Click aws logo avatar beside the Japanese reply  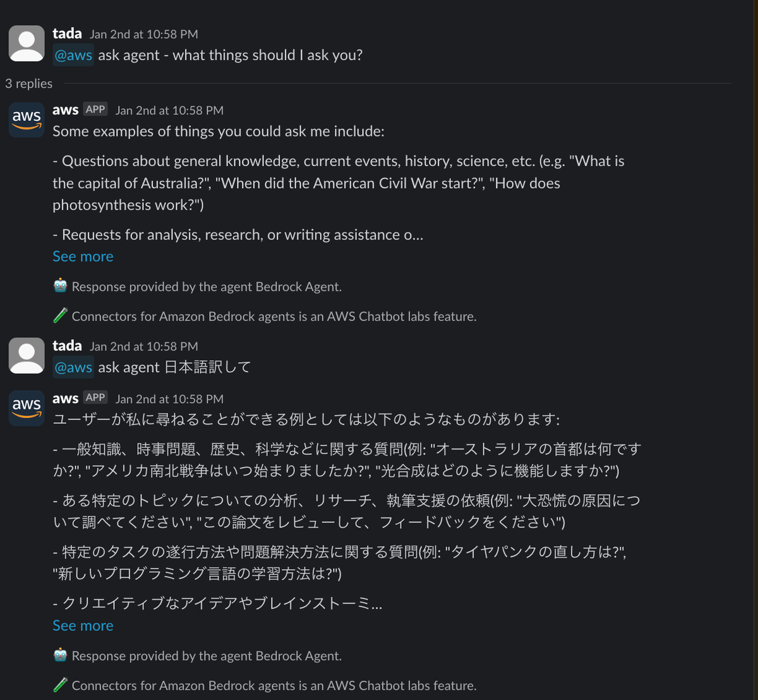(x=27, y=408)
